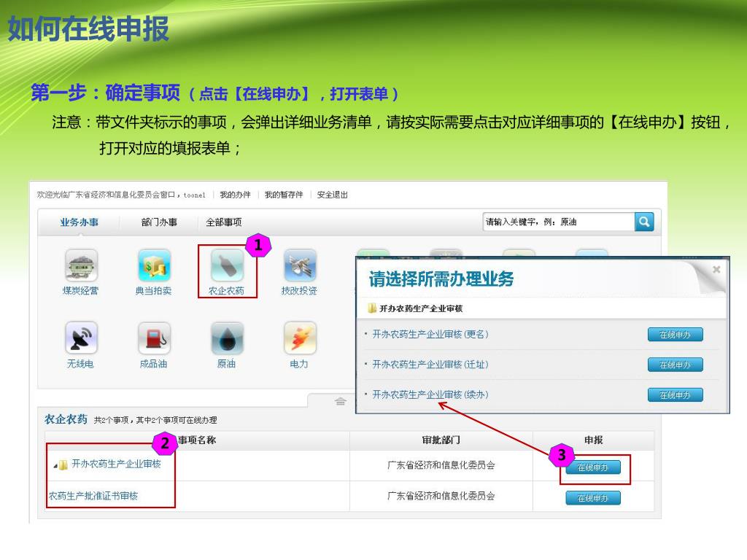Open the 成品油 fuel pump icon
This screenshot has height=560, width=747.
pos(154,338)
